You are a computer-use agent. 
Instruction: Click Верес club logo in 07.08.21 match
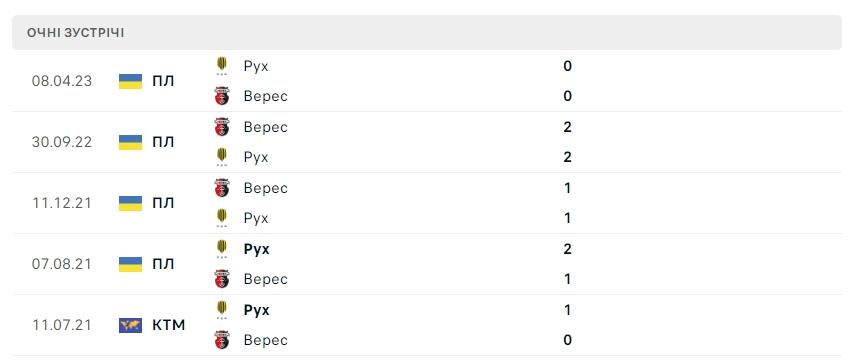coord(222,279)
